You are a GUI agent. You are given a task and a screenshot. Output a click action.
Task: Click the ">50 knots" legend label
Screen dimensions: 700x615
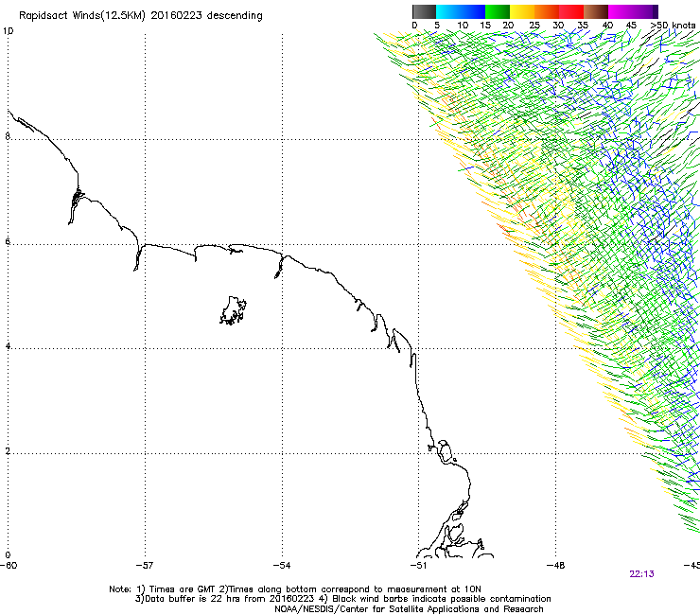coord(673,26)
